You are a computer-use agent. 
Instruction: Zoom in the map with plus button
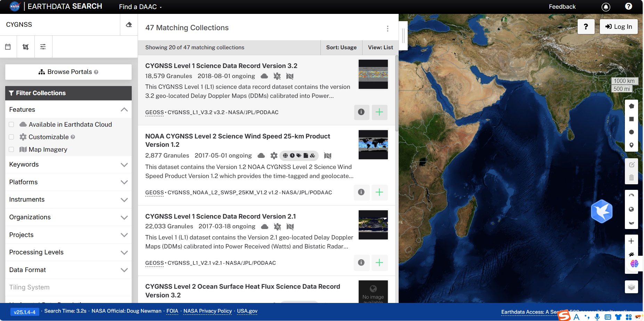631,241
